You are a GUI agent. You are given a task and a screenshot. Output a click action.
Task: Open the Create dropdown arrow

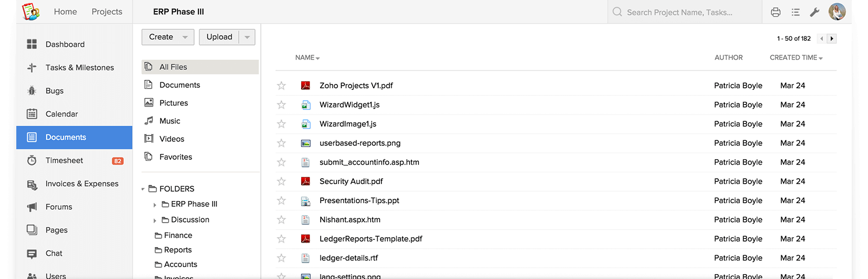click(x=185, y=37)
